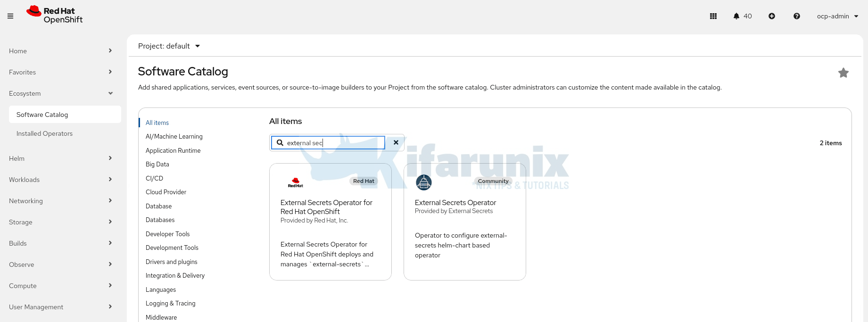Collapse the Ecosystem navigation section
The width and height of the screenshot is (868, 322).
60,93
